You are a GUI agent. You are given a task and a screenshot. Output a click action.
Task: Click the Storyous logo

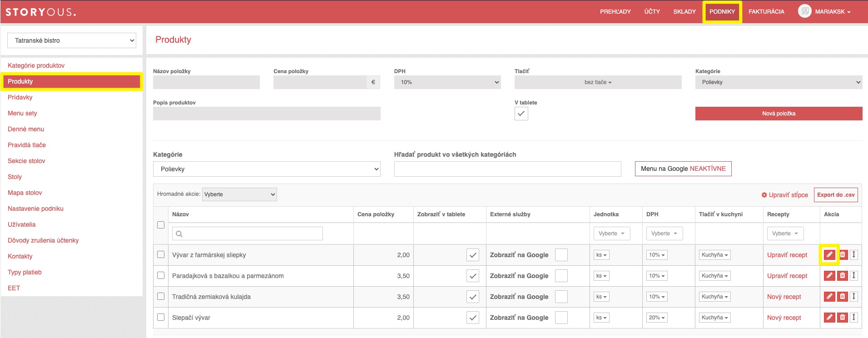coord(41,12)
